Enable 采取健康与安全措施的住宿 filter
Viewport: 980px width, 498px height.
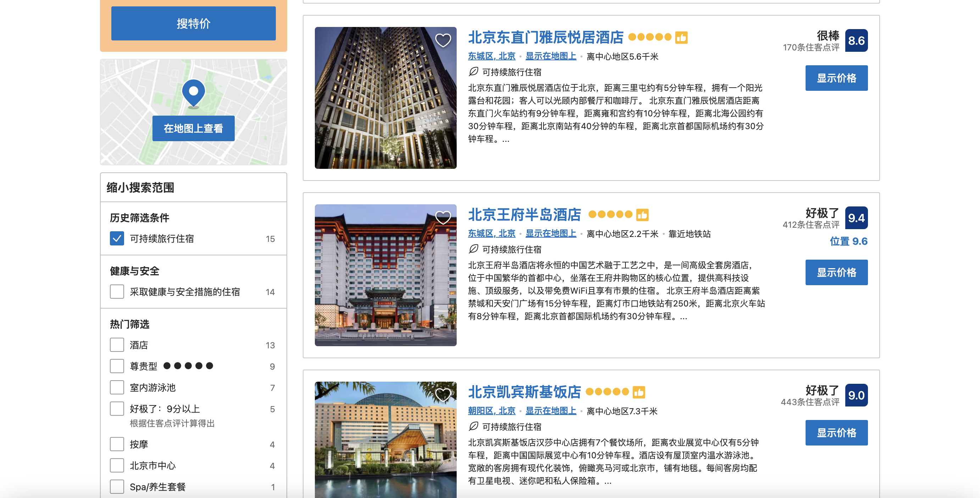tap(117, 292)
